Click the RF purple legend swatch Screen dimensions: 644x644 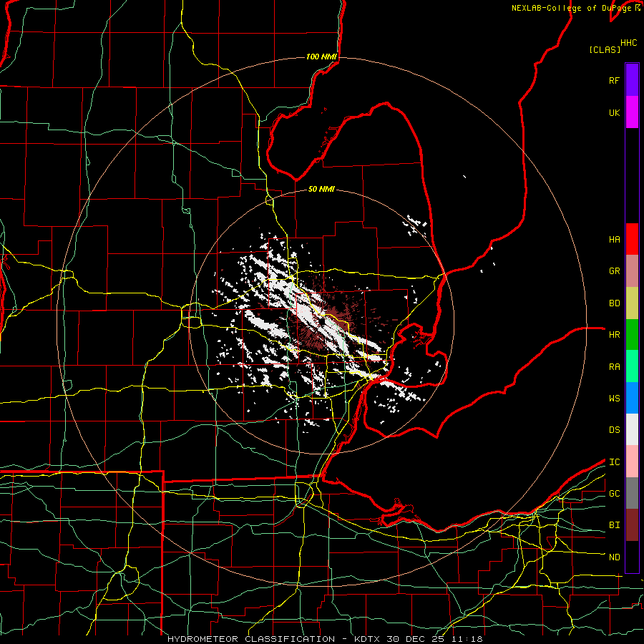point(632,80)
